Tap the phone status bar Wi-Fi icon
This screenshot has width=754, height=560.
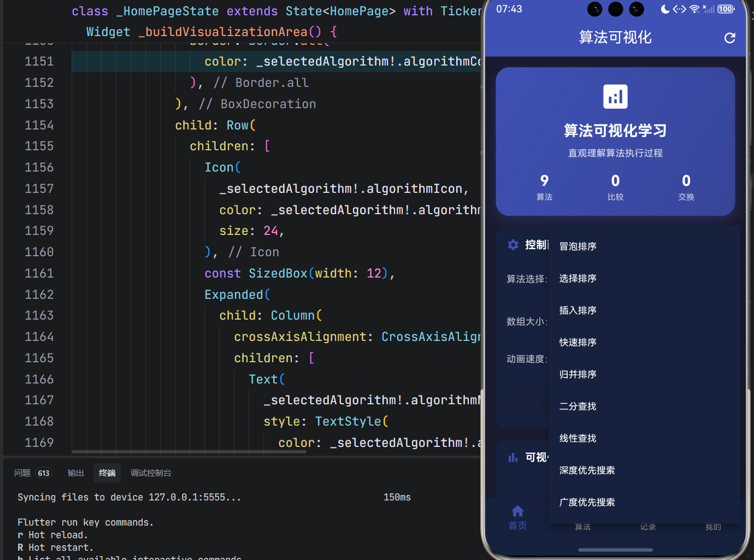coord(694,9)
